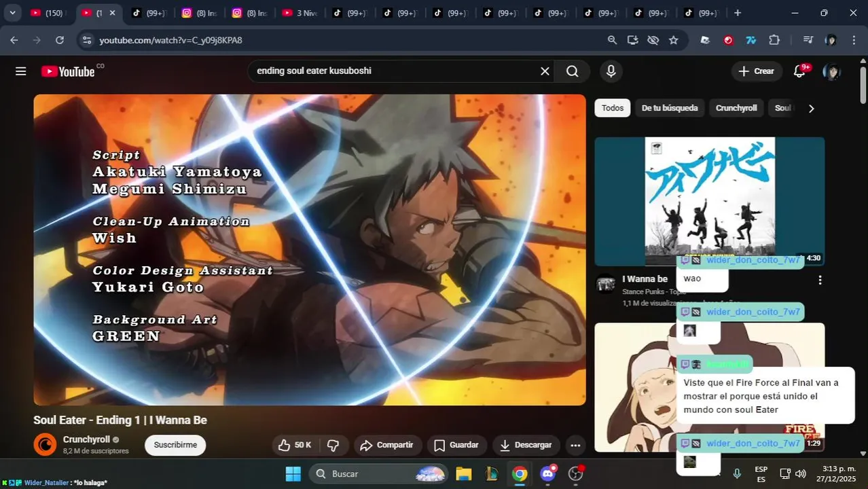Open the YouTube account avatar menu
Viewport: 868px width, 489px height.
831,71
